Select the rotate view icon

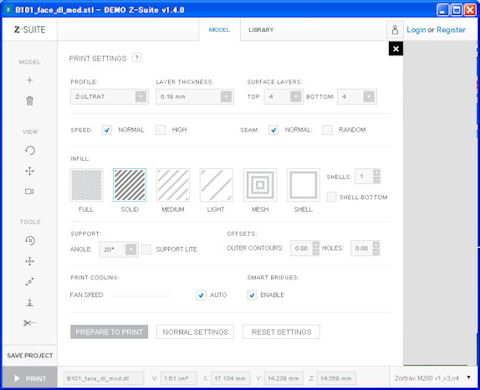pos(30,150)
